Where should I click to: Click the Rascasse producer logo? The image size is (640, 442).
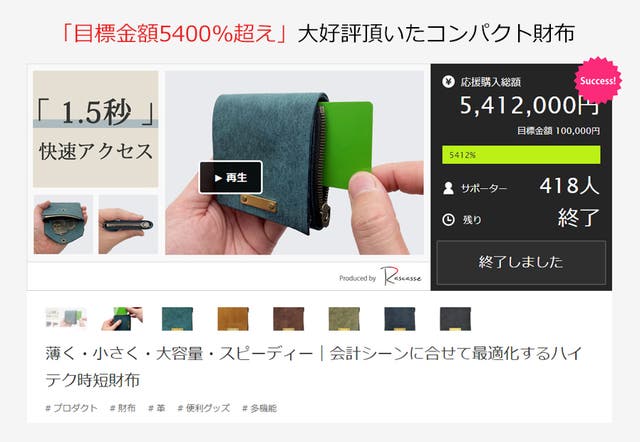point(401,276)
